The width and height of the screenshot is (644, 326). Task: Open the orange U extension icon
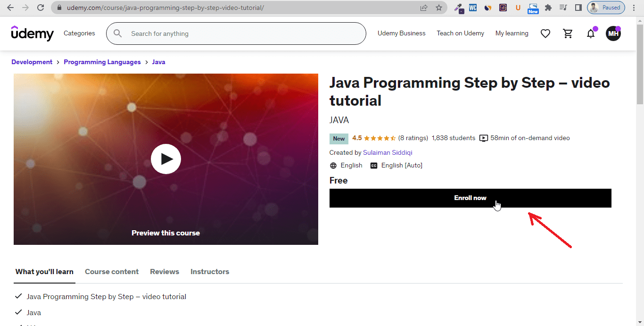coord(518,8)
